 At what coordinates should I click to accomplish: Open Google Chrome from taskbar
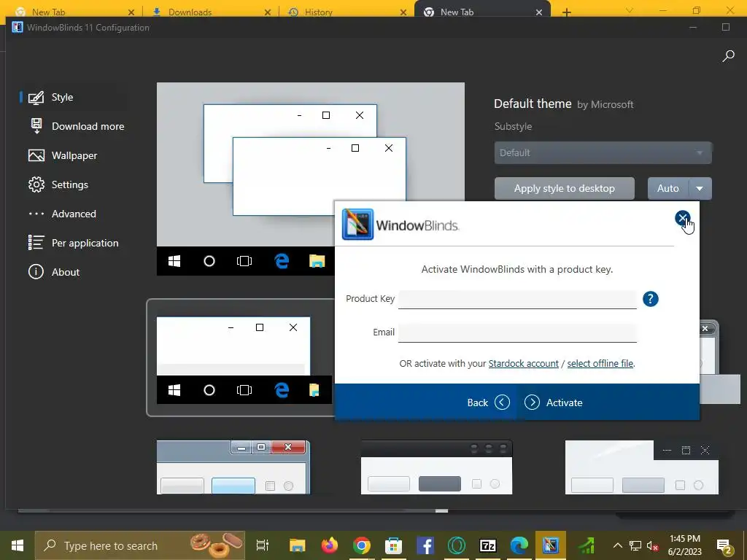click(362, 545)
